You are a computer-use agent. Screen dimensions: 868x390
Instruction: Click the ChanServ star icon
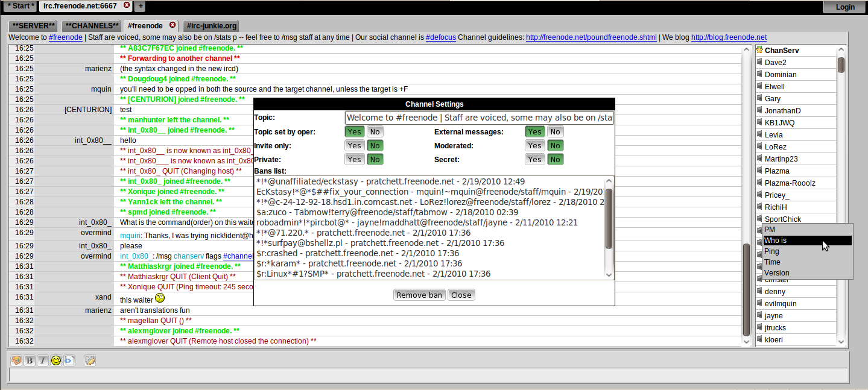click(x=759, y=50)
